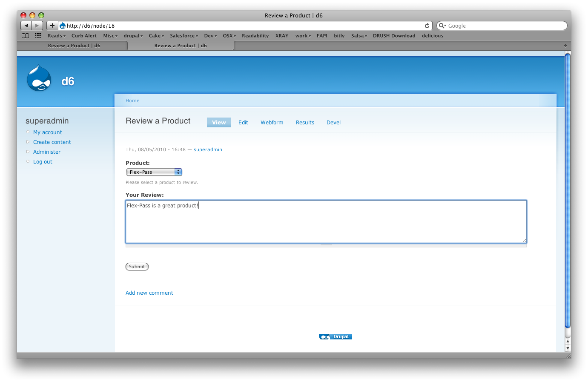Click the magnifier icon in the Google search field
The image size is (588, 382).
442,26
